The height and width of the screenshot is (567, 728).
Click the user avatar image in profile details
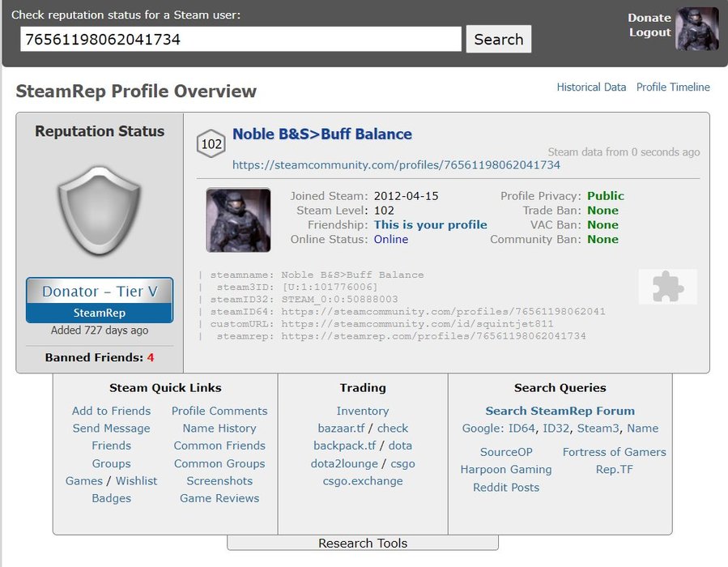click(238, 220)
